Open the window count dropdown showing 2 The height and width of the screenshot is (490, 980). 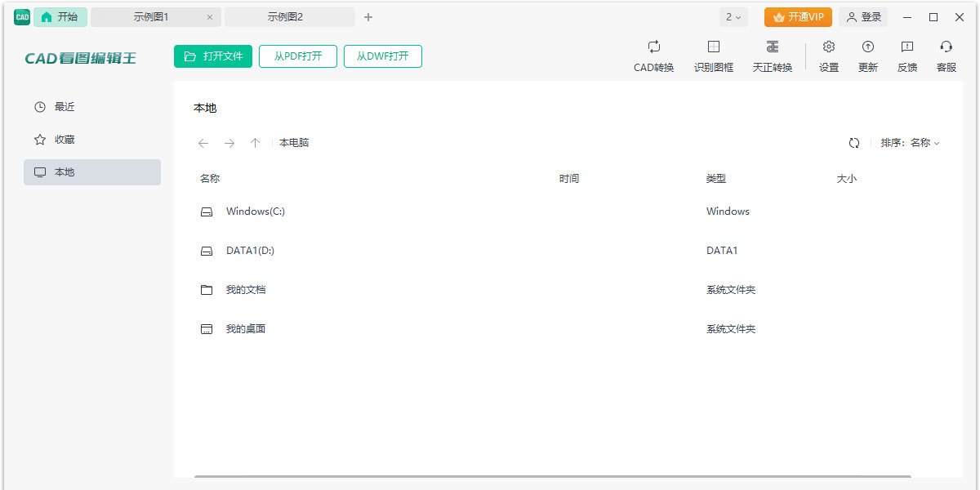733,17
